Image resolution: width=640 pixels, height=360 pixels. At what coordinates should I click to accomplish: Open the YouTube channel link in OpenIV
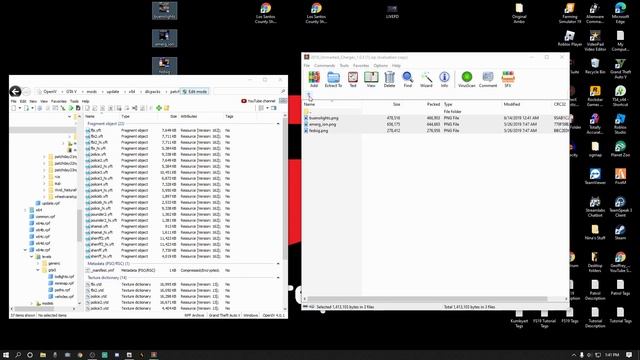point(258,101)
